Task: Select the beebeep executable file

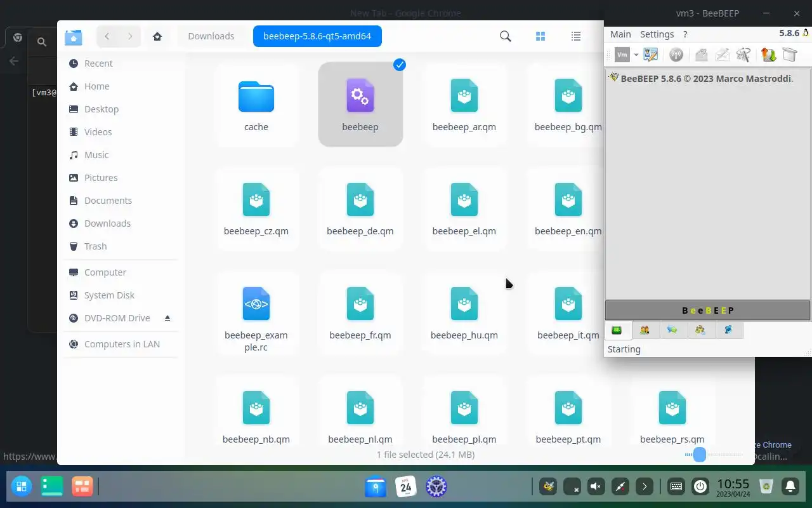Action: (x=360, y=105)
